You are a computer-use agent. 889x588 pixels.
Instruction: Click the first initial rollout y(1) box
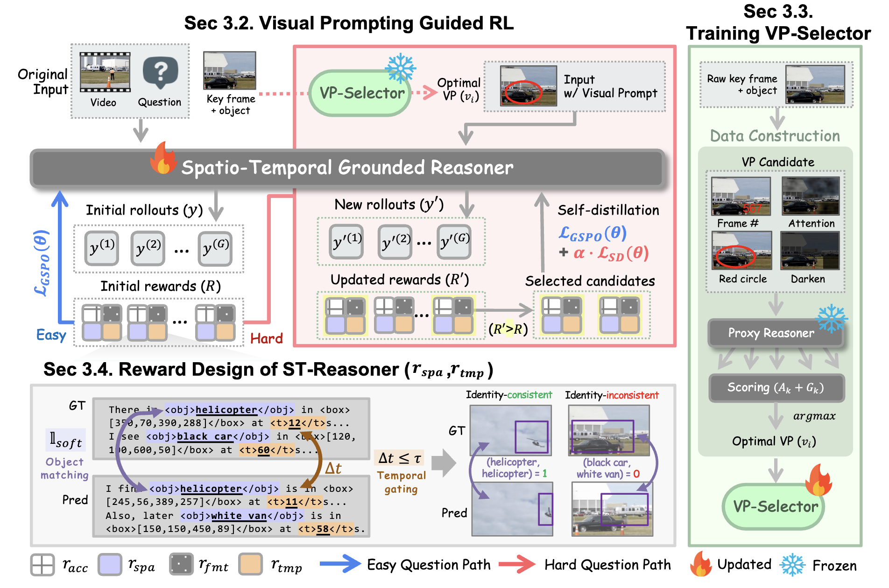tap(101, 248)
